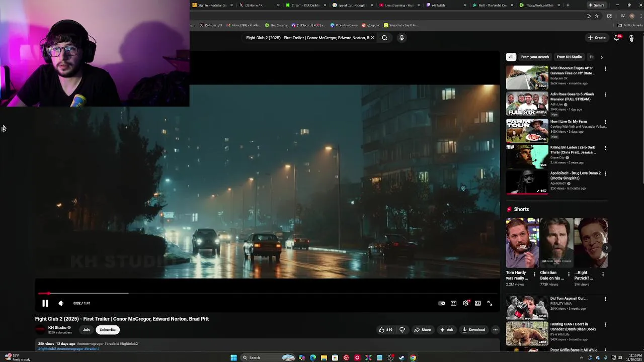Viewport: 644px width, 362px height.
Task: Open the r/popular bookmark
Action: (x=371, y=25)
